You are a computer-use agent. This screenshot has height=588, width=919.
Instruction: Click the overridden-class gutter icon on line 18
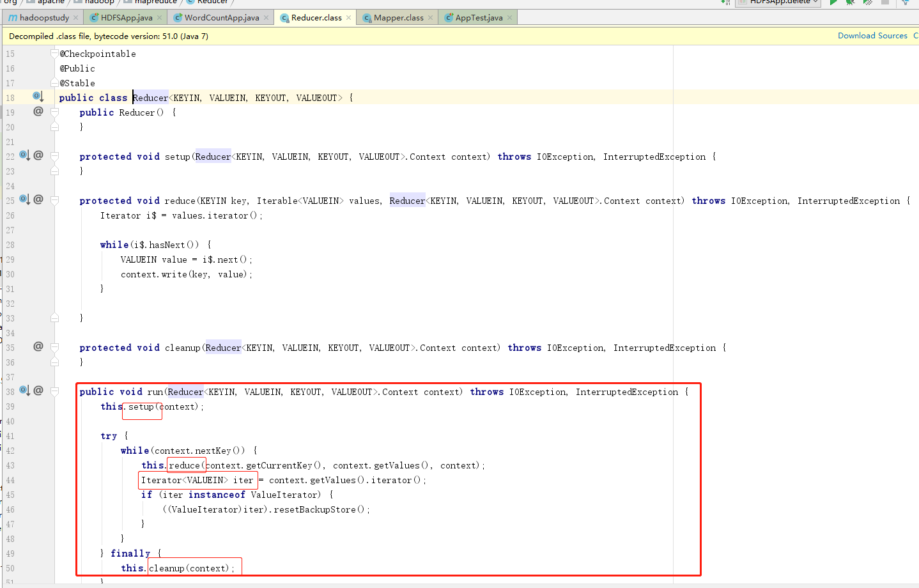tap(38, 97)
